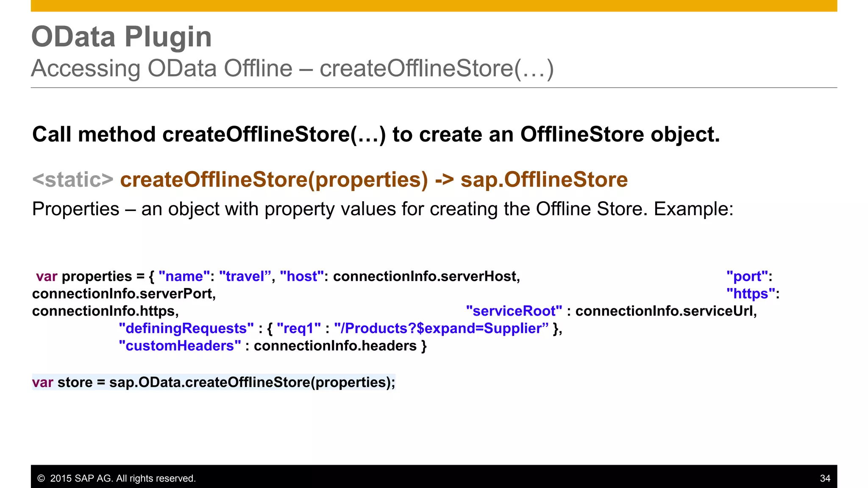Click the "/Products?$expand=Supplier" string
The width and height of the screenshot is (868, 488).
(x=441, y=328)
